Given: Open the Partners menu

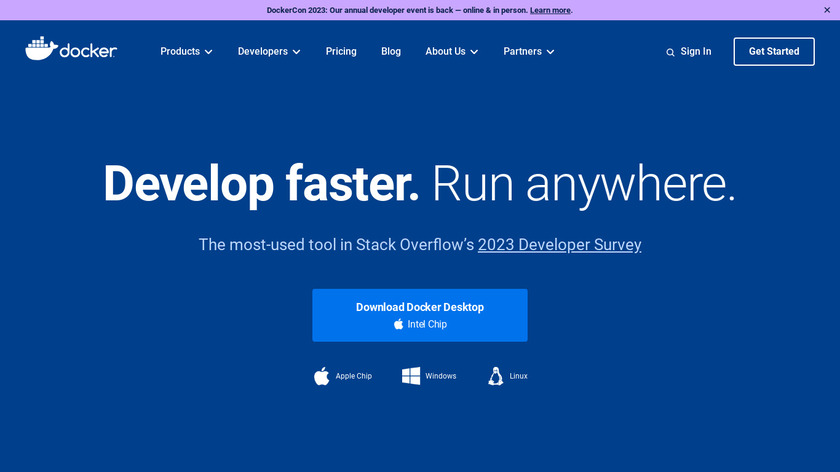Looking at the screenshot, I should pos(529,51).
